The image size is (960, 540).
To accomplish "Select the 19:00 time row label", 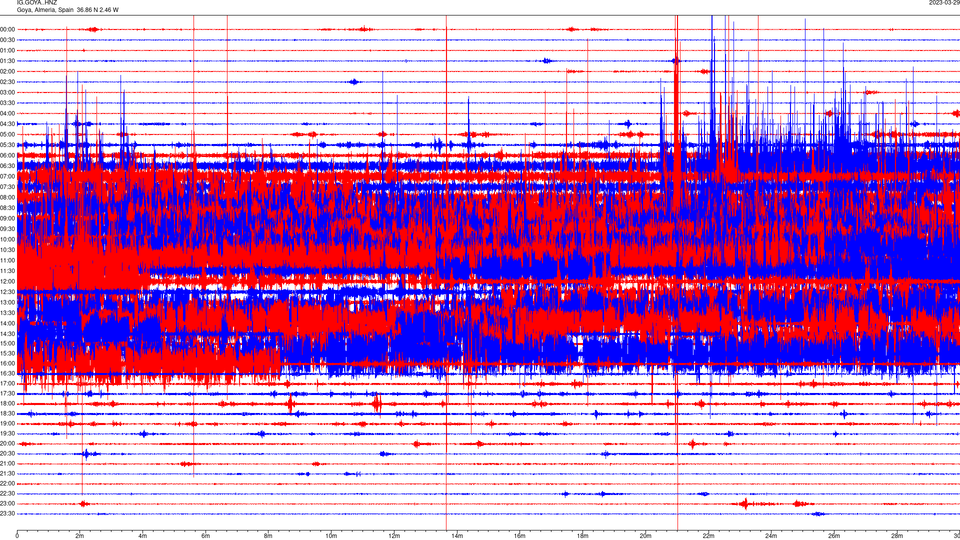I will tap(7, 424).
